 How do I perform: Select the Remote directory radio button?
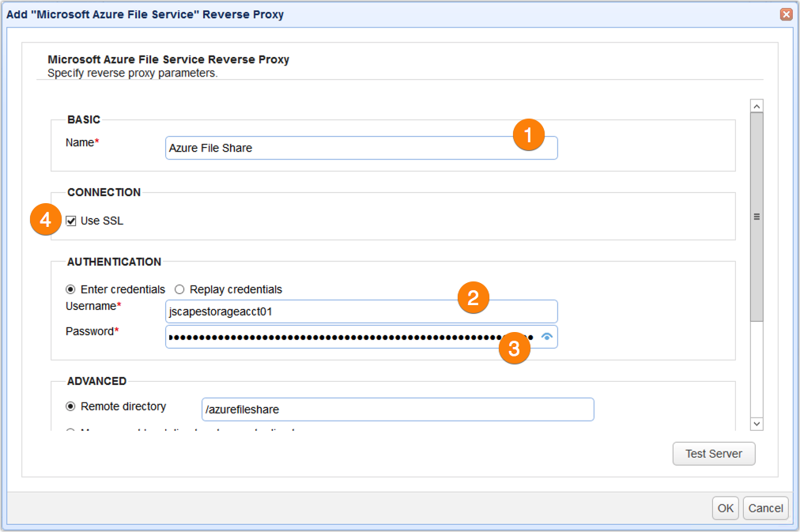72,406
